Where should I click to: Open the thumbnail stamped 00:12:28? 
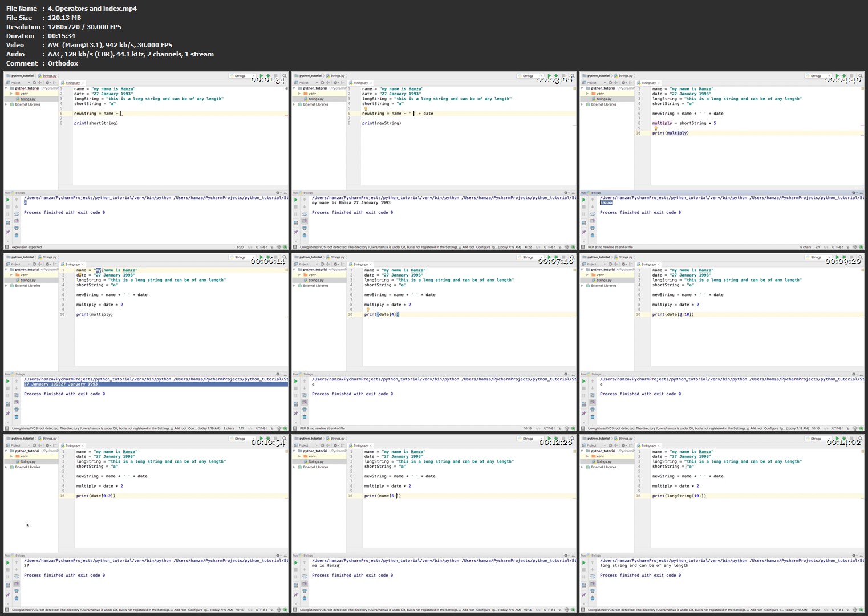[434, 524]
